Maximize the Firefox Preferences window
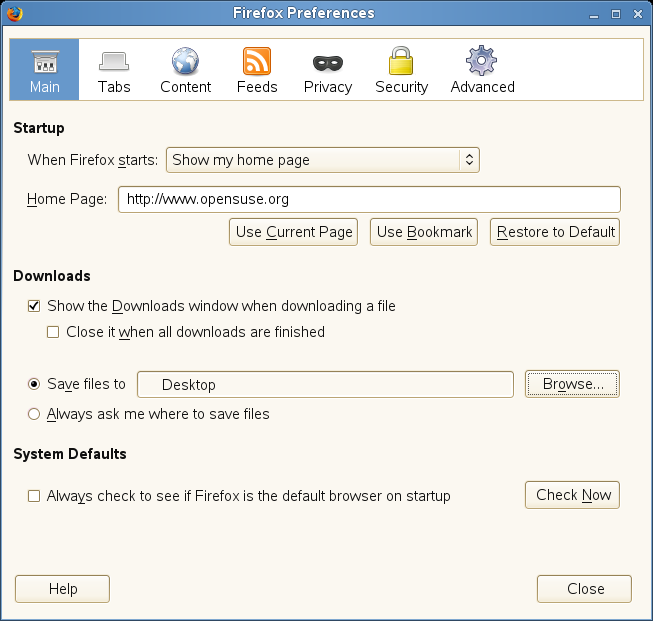 coord(616,14)
